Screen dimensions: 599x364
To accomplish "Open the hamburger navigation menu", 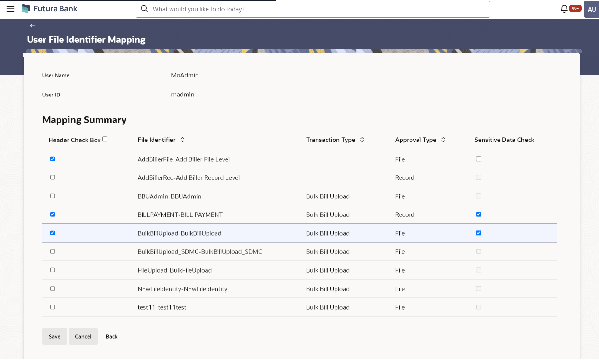I will [11, 9].
